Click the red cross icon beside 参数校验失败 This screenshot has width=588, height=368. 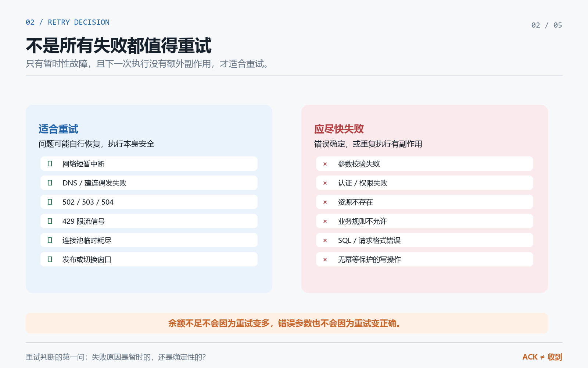click(x=325, y=164)
